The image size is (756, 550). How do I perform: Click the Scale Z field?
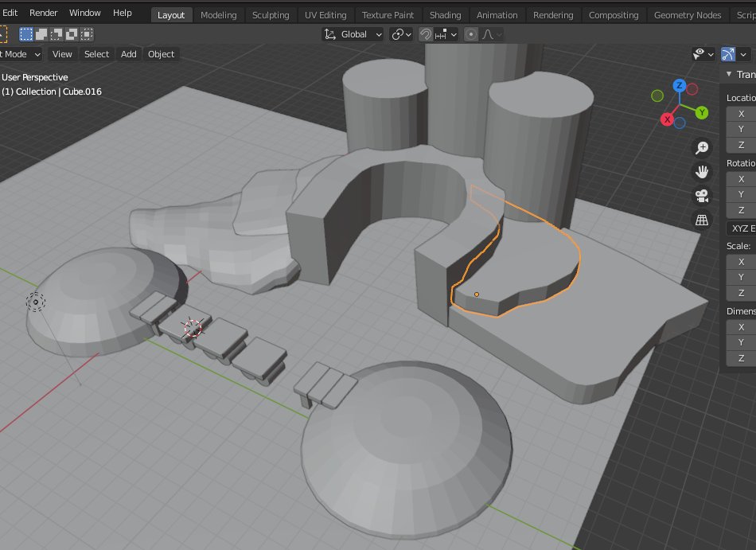tap(741, 293)
